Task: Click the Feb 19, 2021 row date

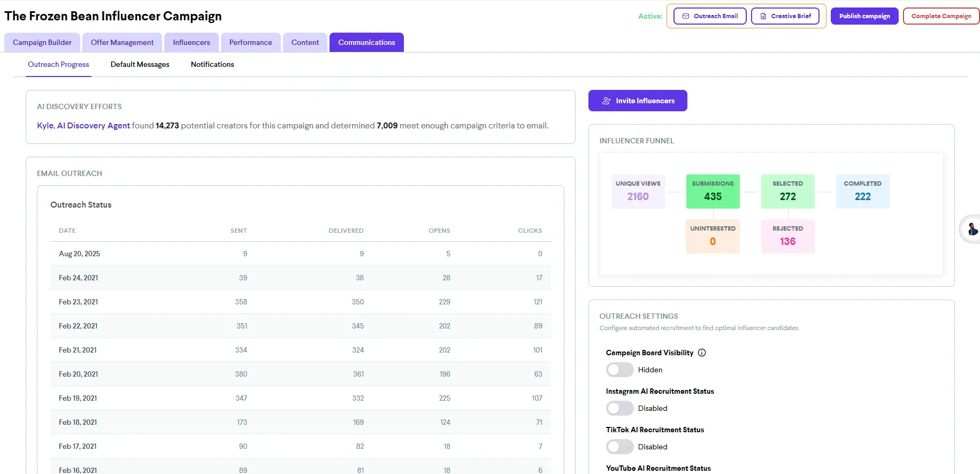Action: click(78, 399)
